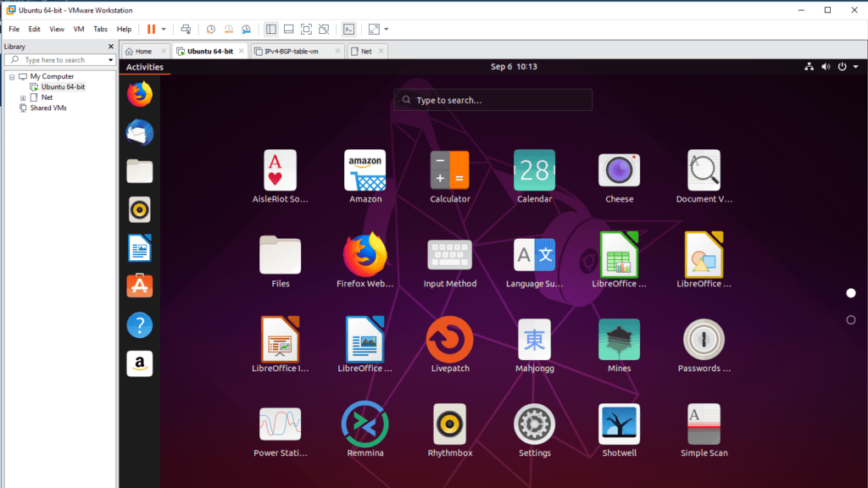Open LibreOffice Impress

[x=280, y=339]
